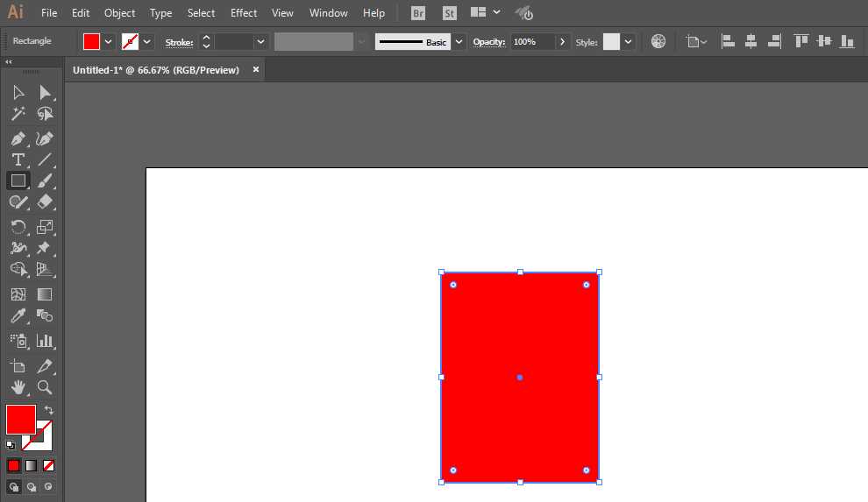Select the Selection tool (black arrow)
This screenshot has width=868, height=502.
coord(18,92)
